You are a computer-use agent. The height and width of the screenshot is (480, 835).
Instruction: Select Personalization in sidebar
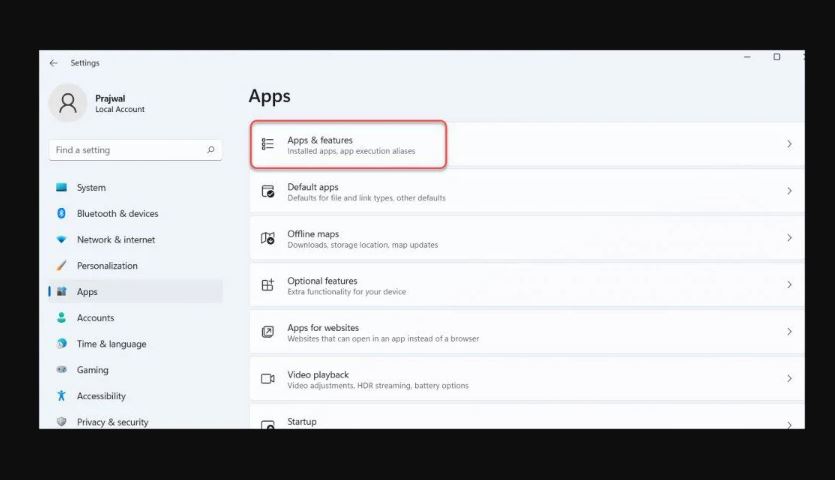(135, 265)
